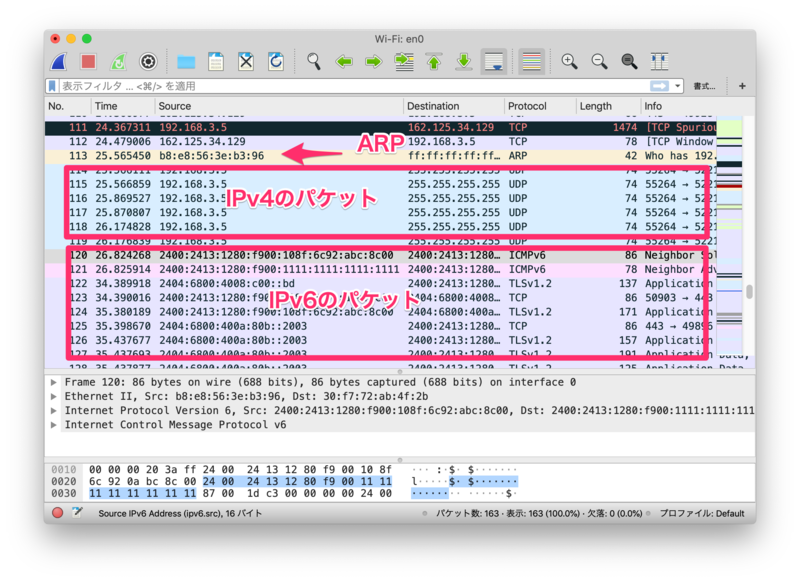Screen dimensions: 800x582
Task: Open a capture file with the folder icon
Action: (x=186, y=62)
